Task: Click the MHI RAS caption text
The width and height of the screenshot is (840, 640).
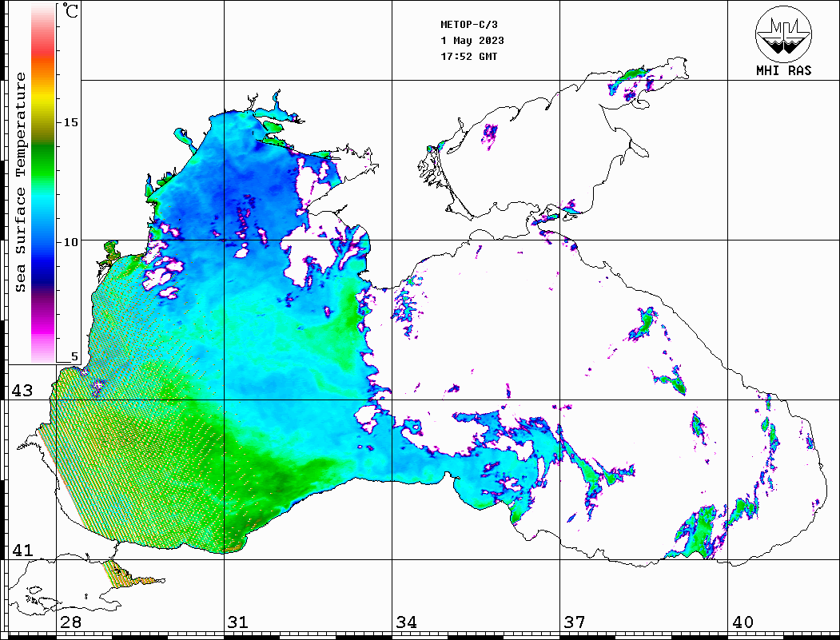Action: point(783,70)
